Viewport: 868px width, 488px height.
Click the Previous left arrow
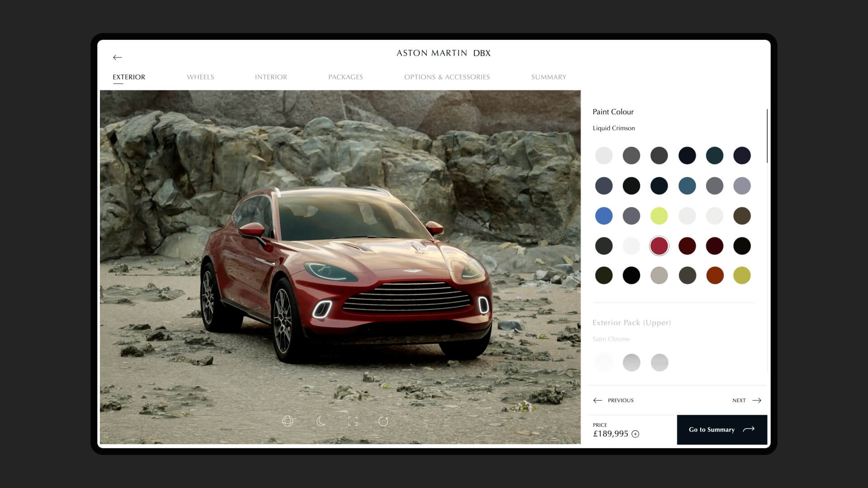pos(598,400)
